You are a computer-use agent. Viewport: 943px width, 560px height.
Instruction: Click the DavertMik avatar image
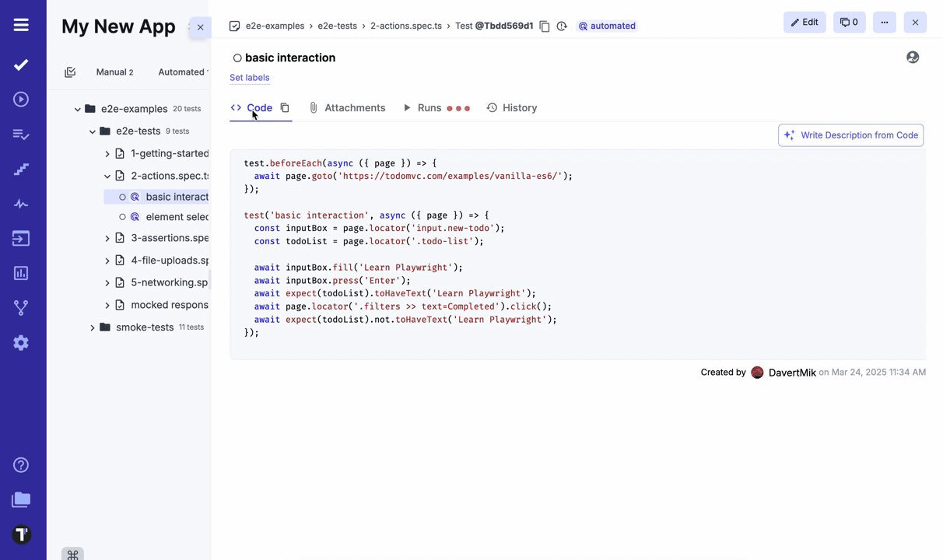(x=757, y=373)
